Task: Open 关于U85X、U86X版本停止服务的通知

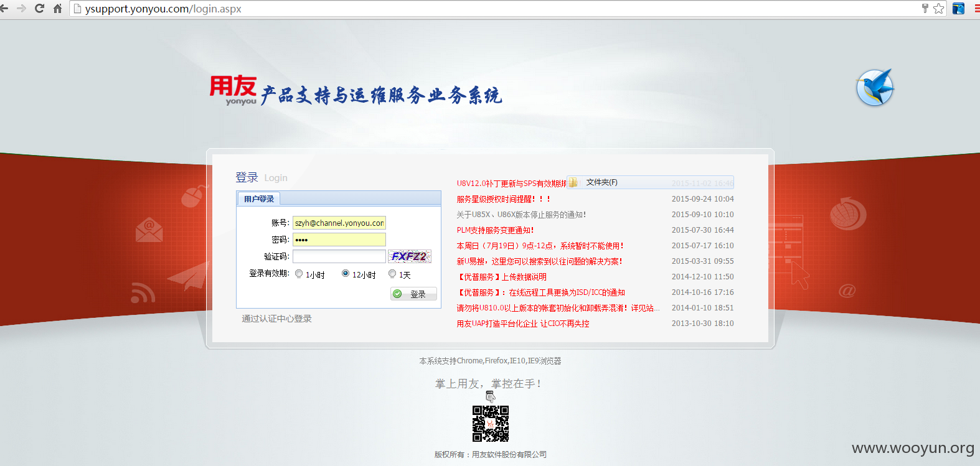Action: tap(521, 215)
